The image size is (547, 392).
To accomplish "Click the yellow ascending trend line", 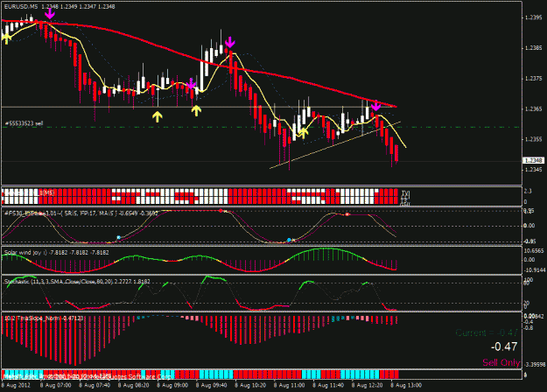I will 335,145.
